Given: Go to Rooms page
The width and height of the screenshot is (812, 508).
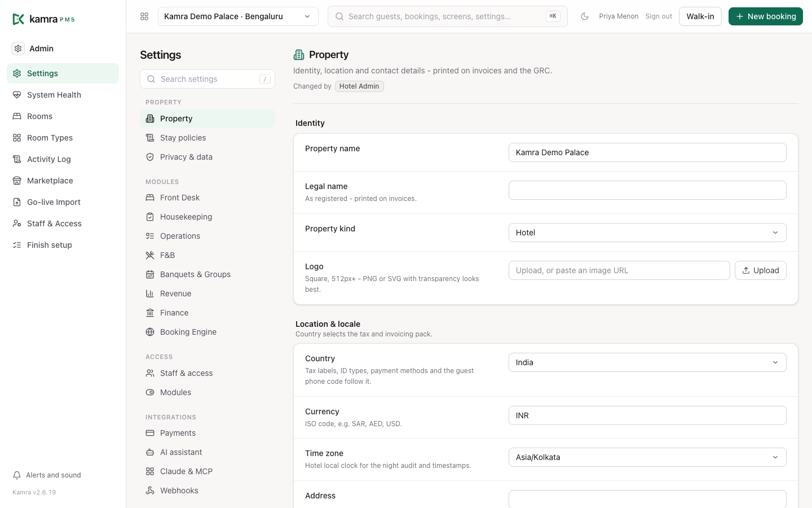Looking at the screenshot, I should pos(63,116).
